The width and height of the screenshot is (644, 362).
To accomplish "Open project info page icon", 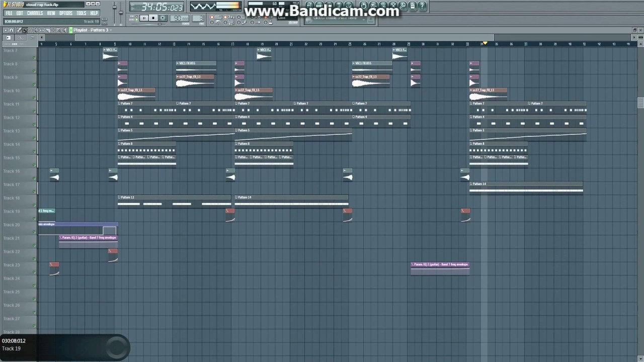I will (413, 6).
